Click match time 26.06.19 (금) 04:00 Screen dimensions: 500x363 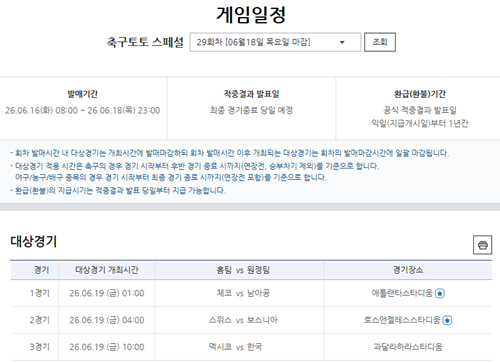coord(107,320)
